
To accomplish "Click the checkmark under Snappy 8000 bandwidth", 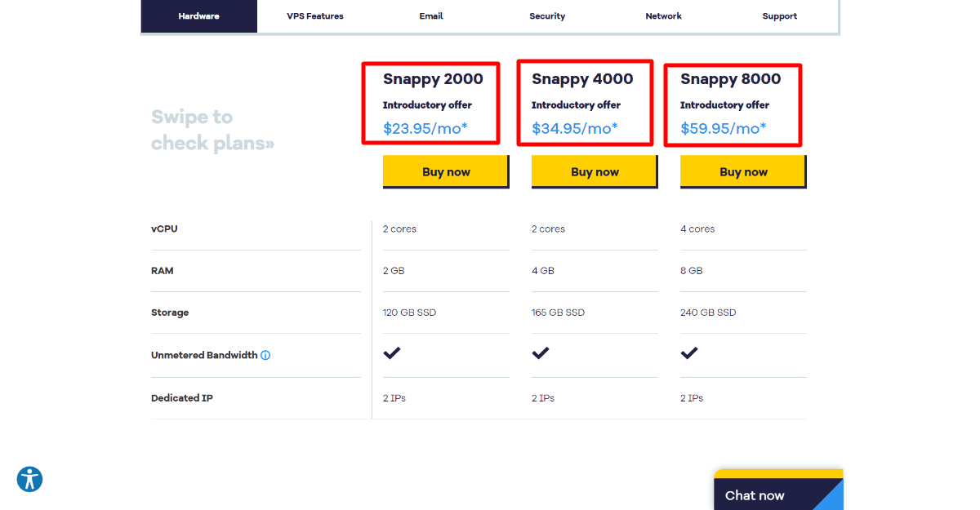I will 689,353.
